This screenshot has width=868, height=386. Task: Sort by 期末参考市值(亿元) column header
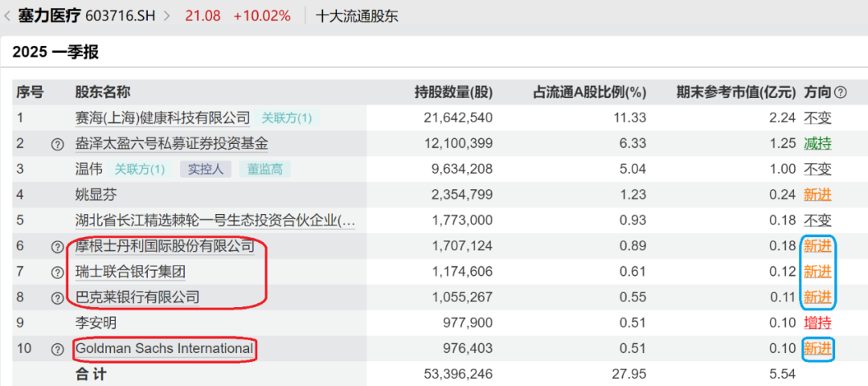tap(736, 92)
